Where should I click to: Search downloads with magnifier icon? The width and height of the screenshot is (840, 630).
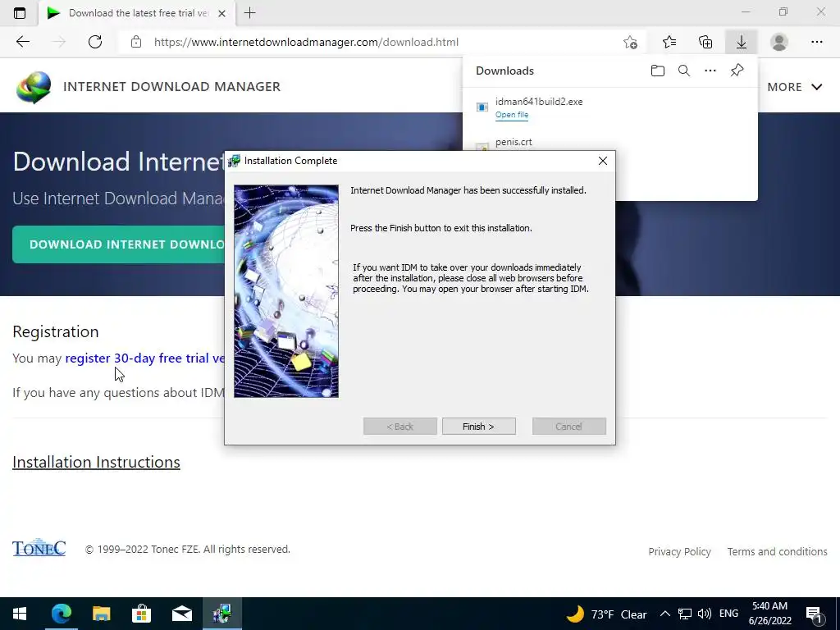pos(684,71)
